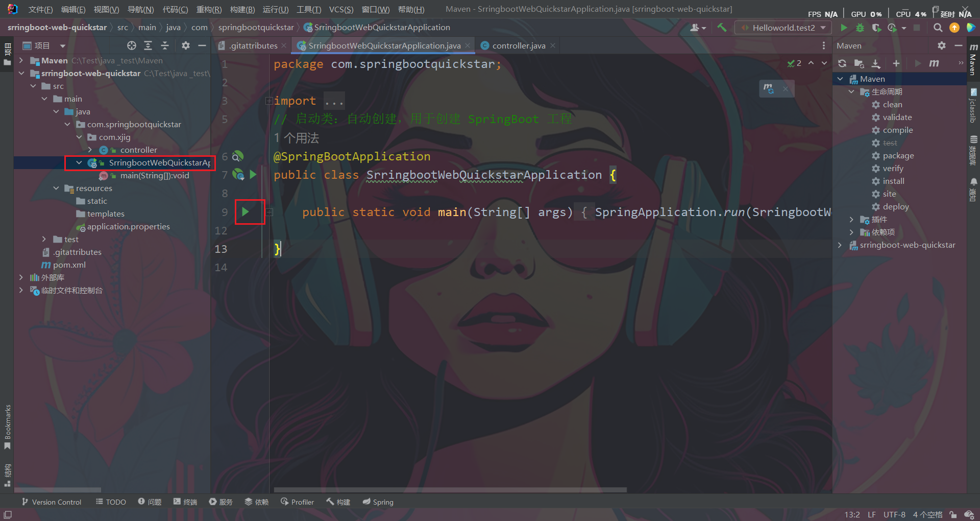Click run gutter arrow beside class declaration
The image size is (980, 521).
tap(253, 175)
